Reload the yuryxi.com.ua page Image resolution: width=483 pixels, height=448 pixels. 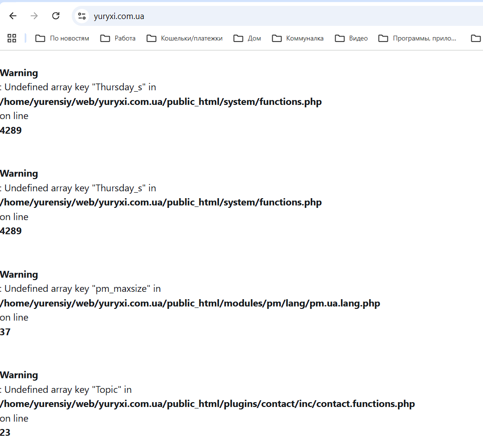point(56,16)
